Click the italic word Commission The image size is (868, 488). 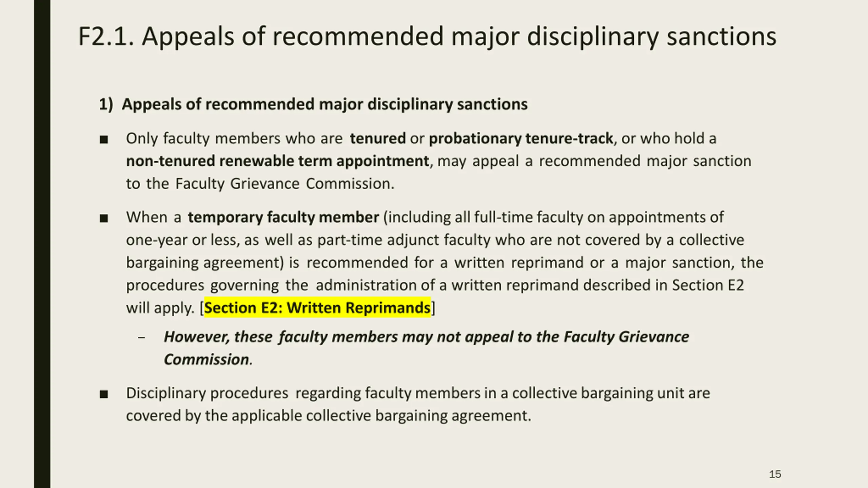[x=206, y=360]
